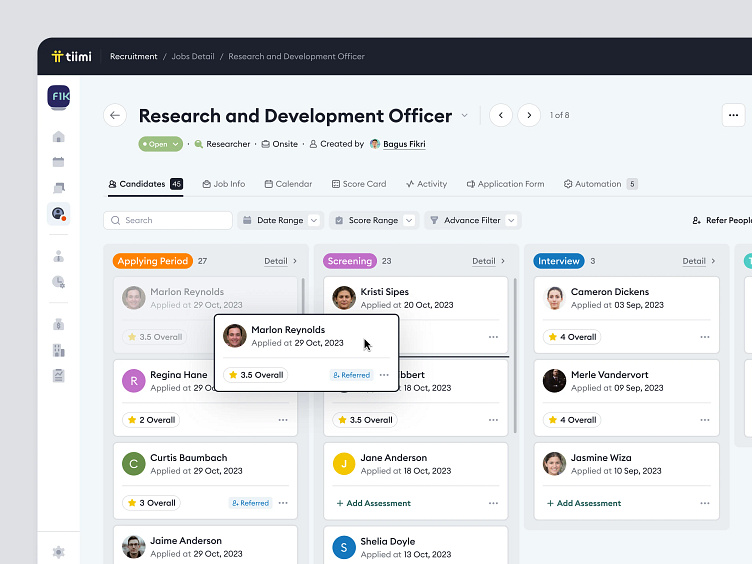752x564 pixels.
Task: Click the candidate Search field
Action: pyautogui.click(x=168, y=220)
